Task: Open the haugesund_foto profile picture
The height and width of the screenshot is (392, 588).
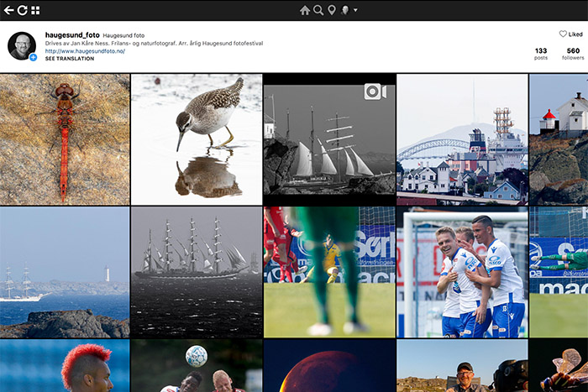Action: tap(22, 45)
